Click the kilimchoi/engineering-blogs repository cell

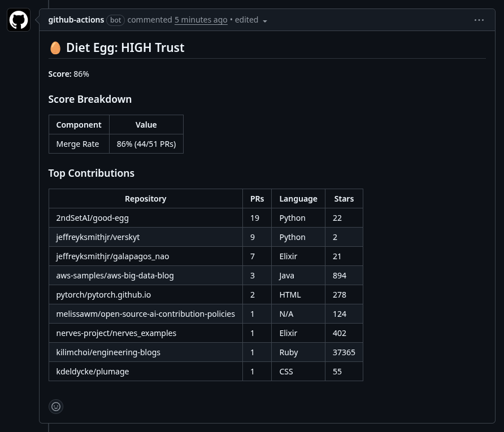click(x=108, y=352)
